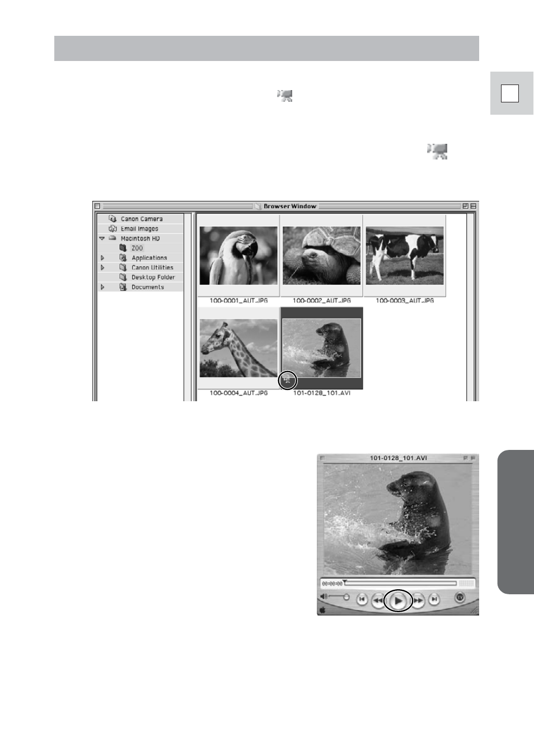The width and height of the screenshot is (534, 756).
Task: Click the speaker volume icon
Action: pyautogui.click(x=324, y=597)
